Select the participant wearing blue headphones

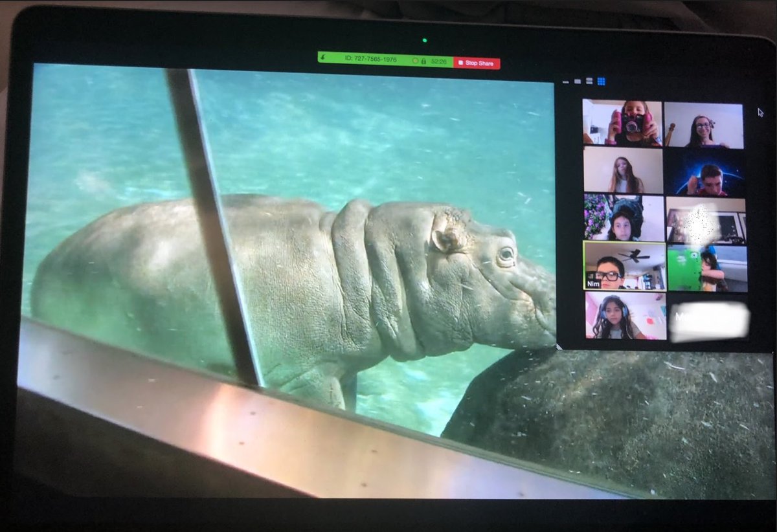pyautogui.click(x=625, y=315)
